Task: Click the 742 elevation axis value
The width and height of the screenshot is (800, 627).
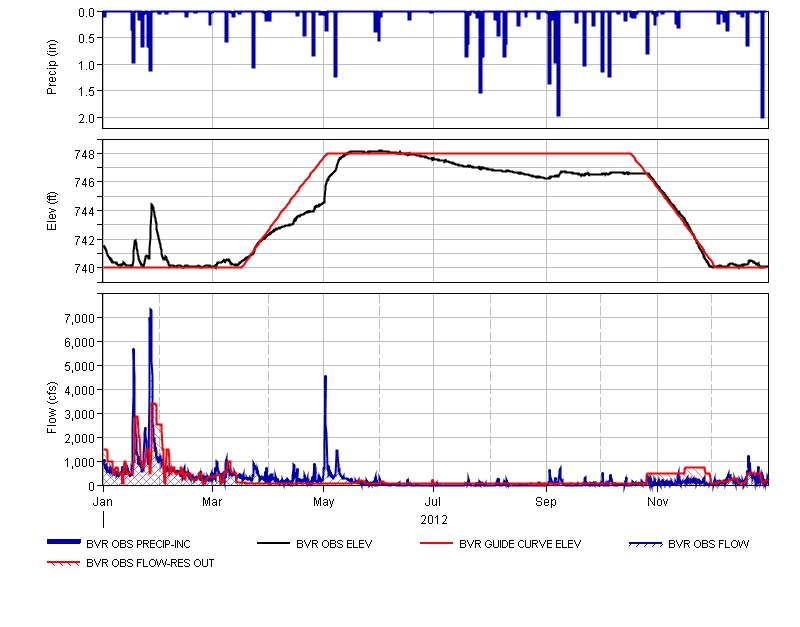Action: [x=85, y=239]
